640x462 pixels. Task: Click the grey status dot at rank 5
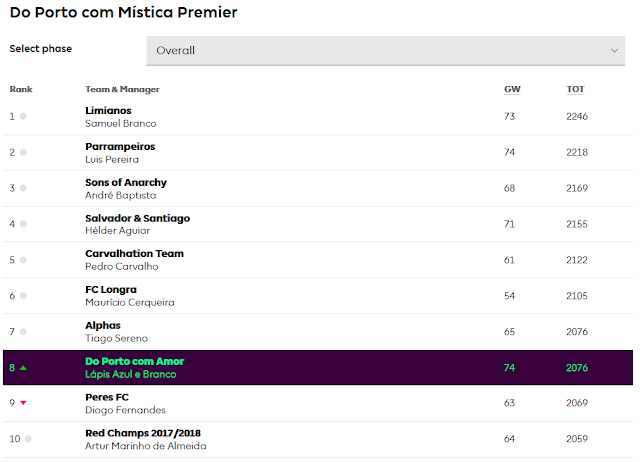pyautogui.click(x=23, y=260)
